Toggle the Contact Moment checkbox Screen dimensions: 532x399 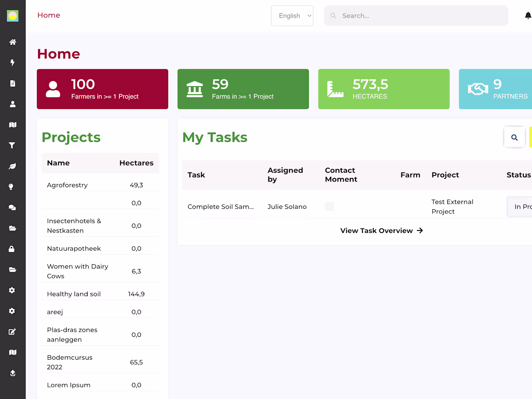329,206
